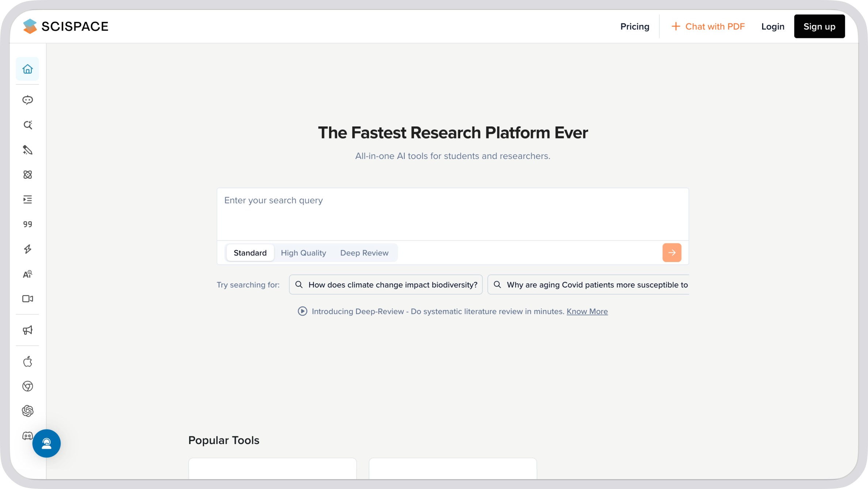Open the atom-shaped research tool icon
Viewport: 868px width, 489px height.
[x=27, y=175]
